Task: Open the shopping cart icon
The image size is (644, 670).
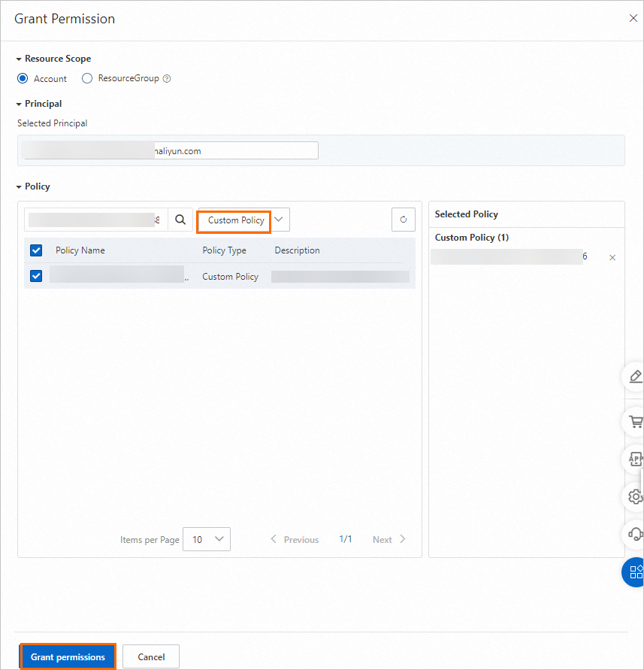Action: pyautogui.click(x=635, y=422)
